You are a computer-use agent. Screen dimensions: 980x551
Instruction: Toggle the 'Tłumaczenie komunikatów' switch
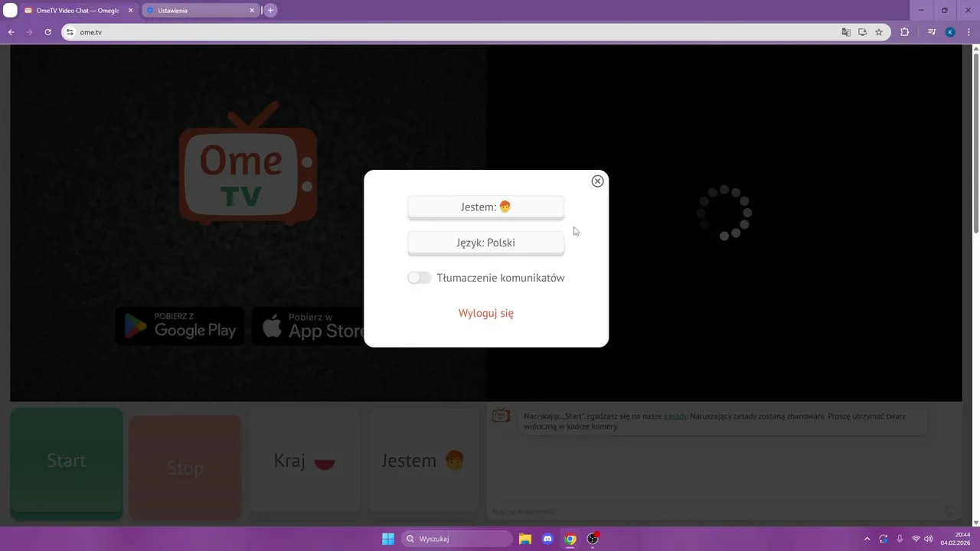click(420, 278)
